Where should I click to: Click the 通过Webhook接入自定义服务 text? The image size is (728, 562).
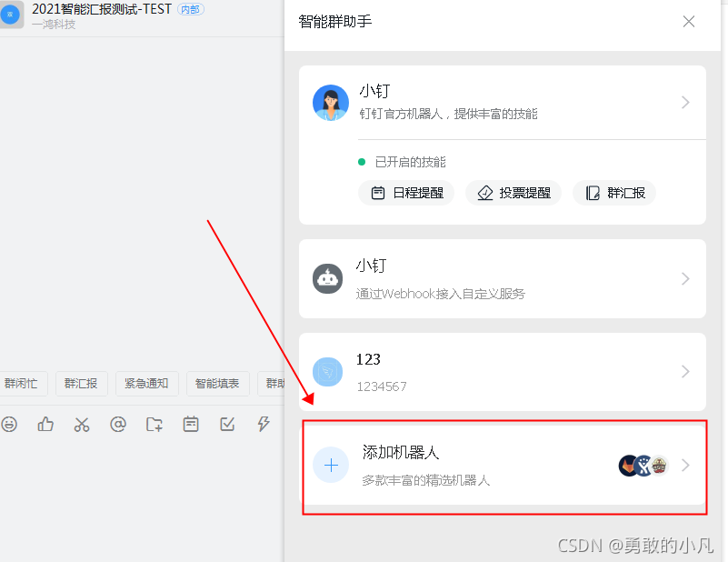[440, 294]
